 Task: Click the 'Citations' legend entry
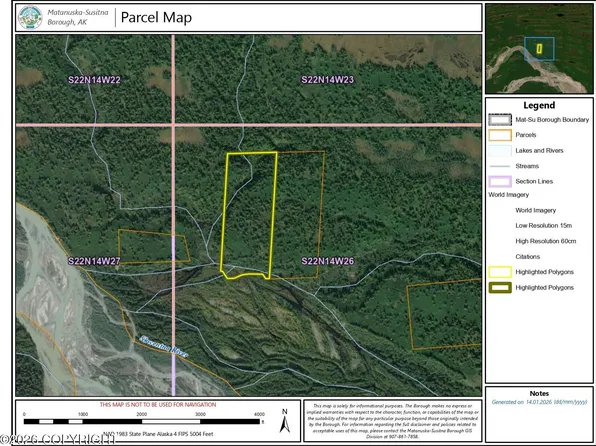click(528, 257)
